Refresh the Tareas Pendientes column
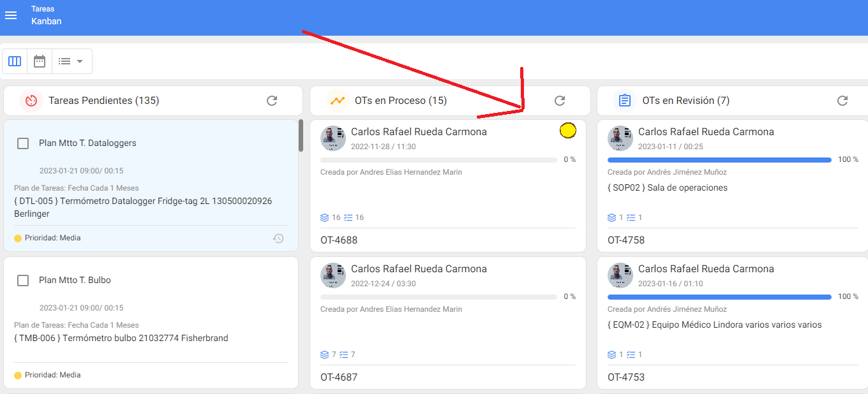This screenshot has height=394, width=868. click(x=272, y=101)
